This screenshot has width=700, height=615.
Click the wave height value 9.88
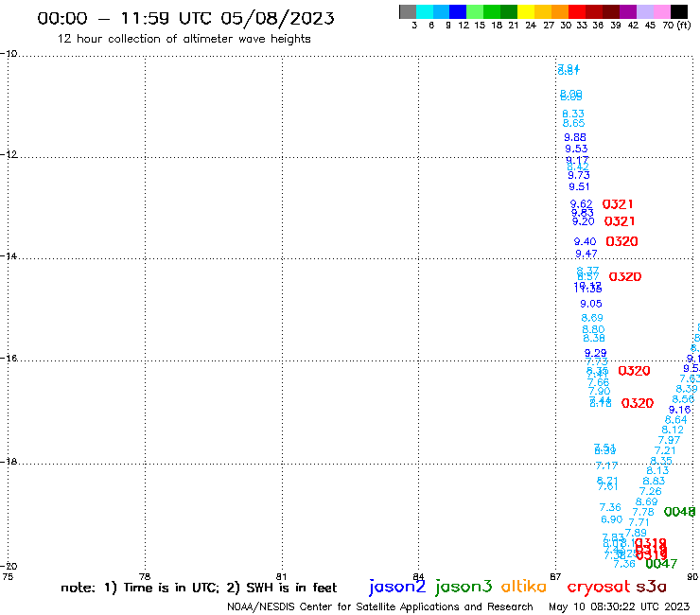pos(575,137)
